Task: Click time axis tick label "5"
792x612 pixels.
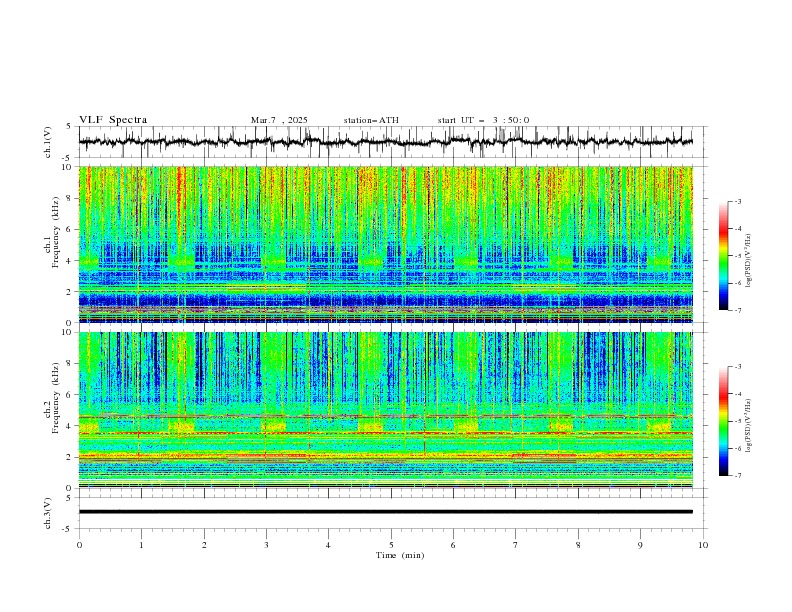Action: tap(391, 545)
